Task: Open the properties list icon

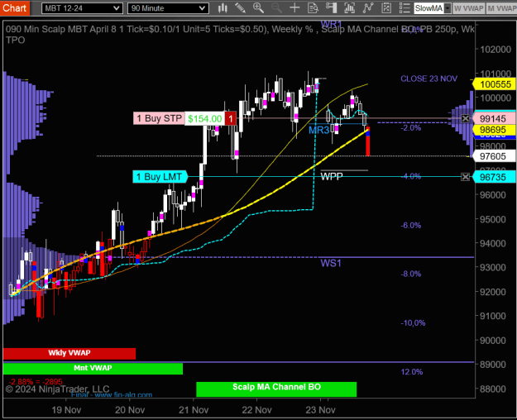Action: pyautogui.click(x=405, y=8)
